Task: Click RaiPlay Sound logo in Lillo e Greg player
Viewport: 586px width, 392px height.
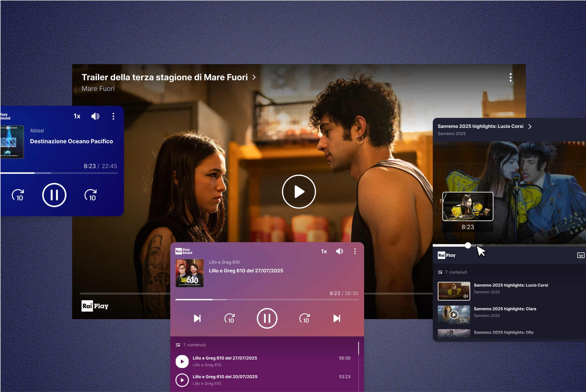Action: [x=184, y=251]
